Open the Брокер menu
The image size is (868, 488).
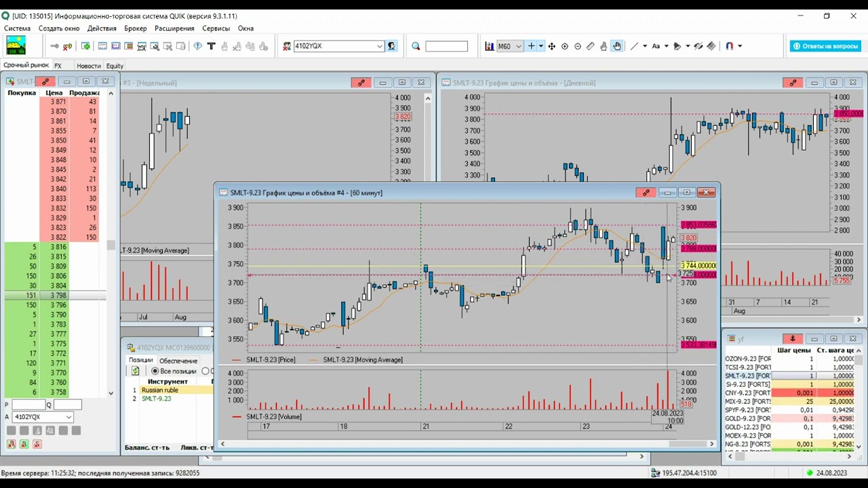pos(136,28)
